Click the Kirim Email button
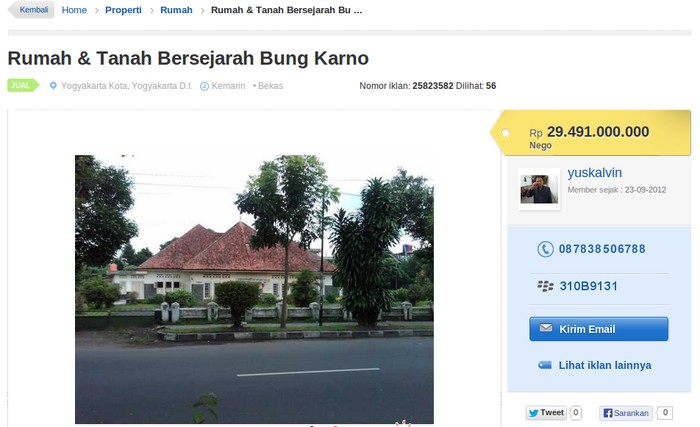This screenshot has width=700, height=427. (599, 329)
